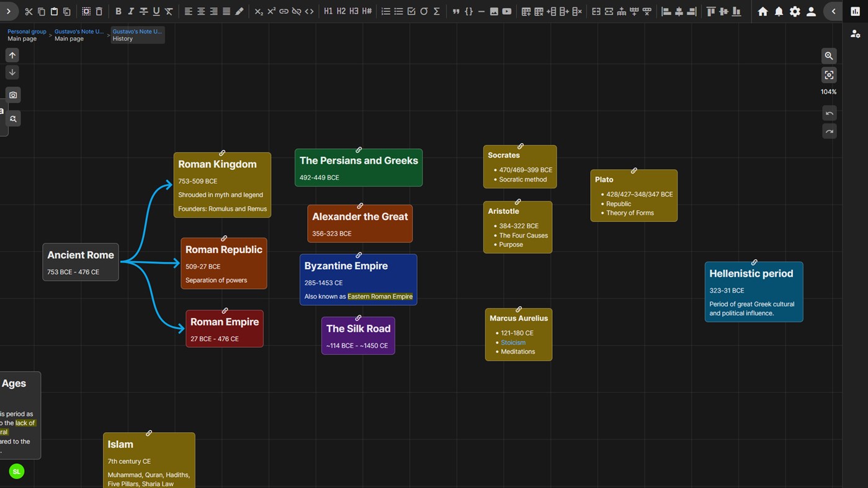Click the notifications bell icon
The width and height of the screenshot is (868, 488).
click(779, 11)
